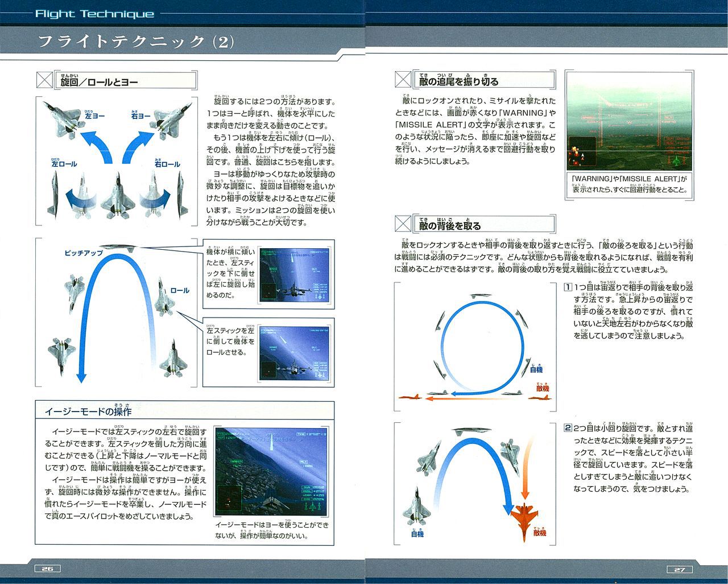Click the page title フライトテクニック (2)

(x=135, y=42)
